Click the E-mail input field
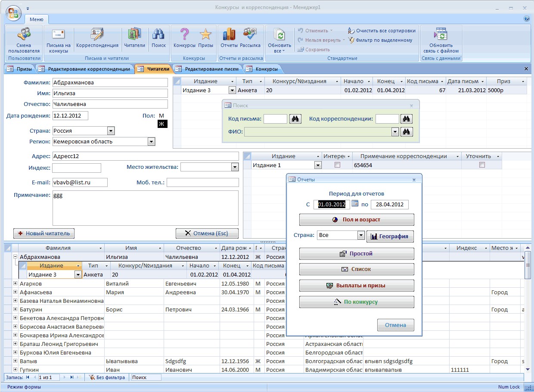Image resolution: width=534 pixels, height=392 pixels. [80, 183]
